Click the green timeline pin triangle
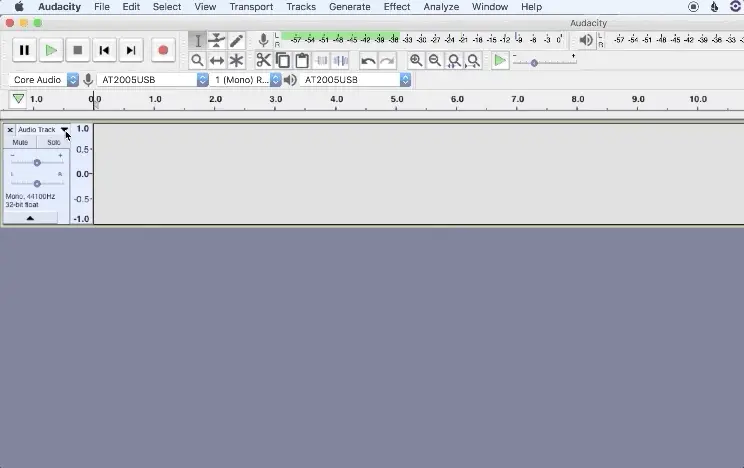Screen dimensions: 744x468 (x=18, y=99)
